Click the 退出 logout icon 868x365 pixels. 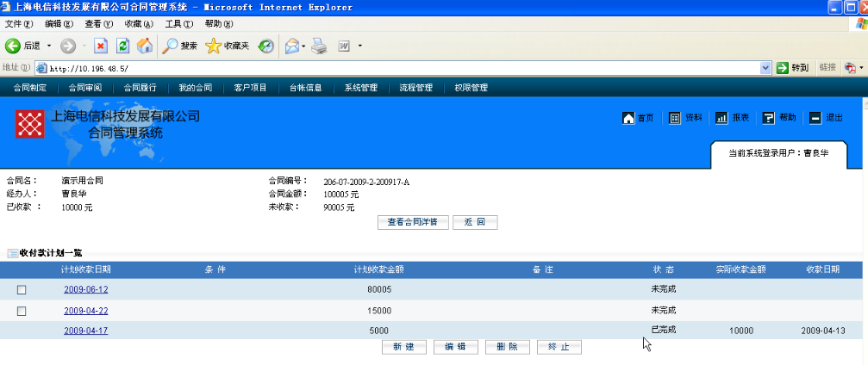pyautogui.click(x=815, y=118)
